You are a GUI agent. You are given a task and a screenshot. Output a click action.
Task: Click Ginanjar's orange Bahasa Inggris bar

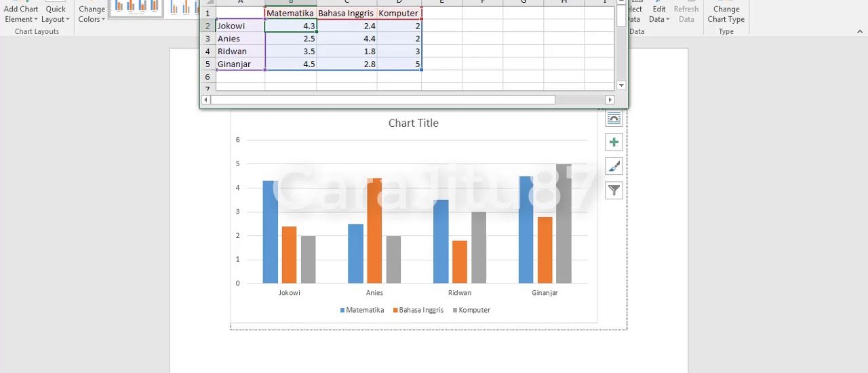[545, 250]
